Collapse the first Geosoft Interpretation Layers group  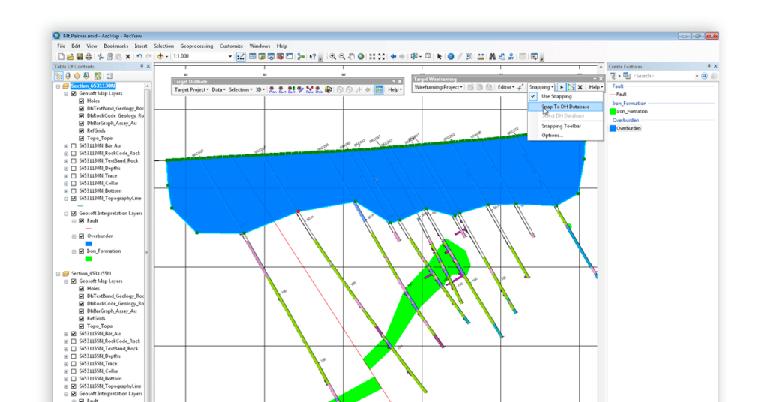pyautogui.click(x=66, y=213)
